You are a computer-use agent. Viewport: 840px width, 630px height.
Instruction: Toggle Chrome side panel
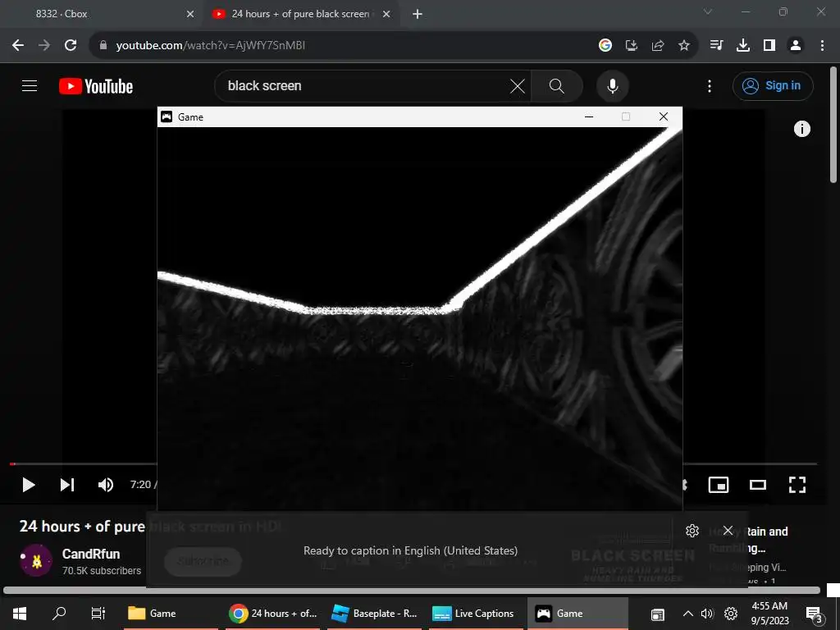pos(769,46)
